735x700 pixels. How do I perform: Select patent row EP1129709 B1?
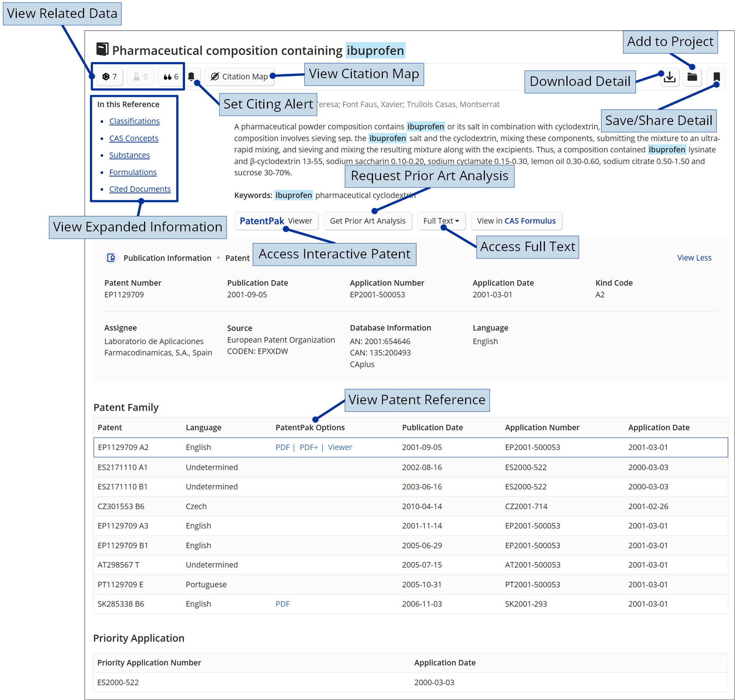tap(411, 545)
